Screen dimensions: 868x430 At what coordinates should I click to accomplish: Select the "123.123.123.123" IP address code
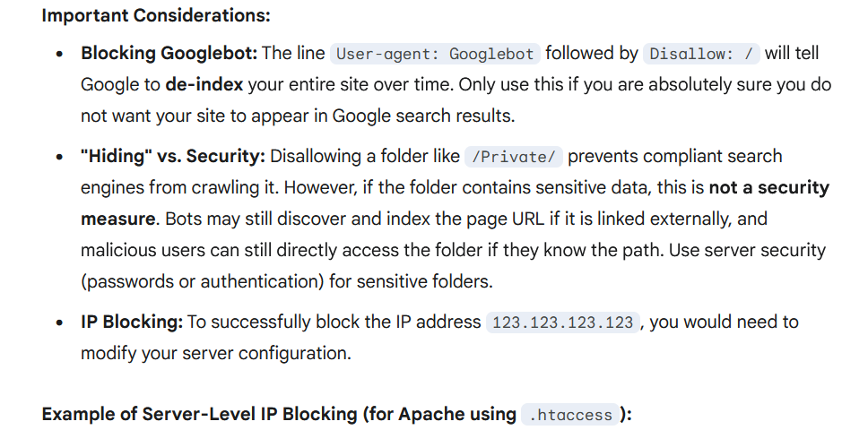click(x=563, y=322)
